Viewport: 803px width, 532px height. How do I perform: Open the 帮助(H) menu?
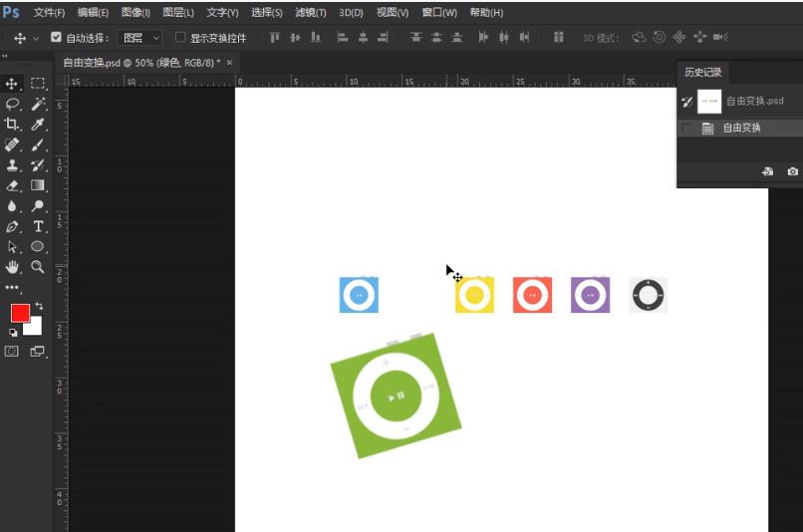(x=486, y=13)
